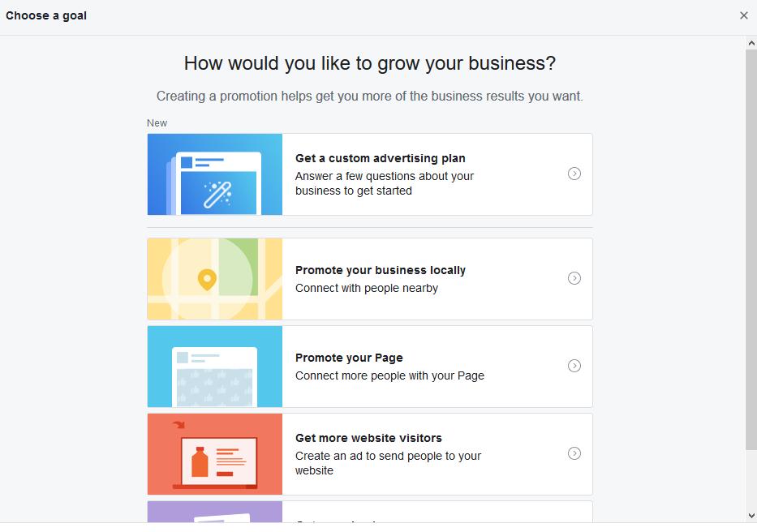Click the blue Promote your Page illustration

pyautogui.click(x=214, y=366)
